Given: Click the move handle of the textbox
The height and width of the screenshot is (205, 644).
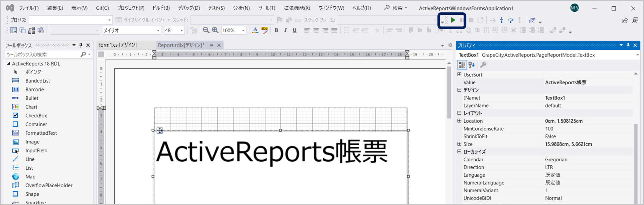Looking at the screenshot, I should [x=160, y=131].
